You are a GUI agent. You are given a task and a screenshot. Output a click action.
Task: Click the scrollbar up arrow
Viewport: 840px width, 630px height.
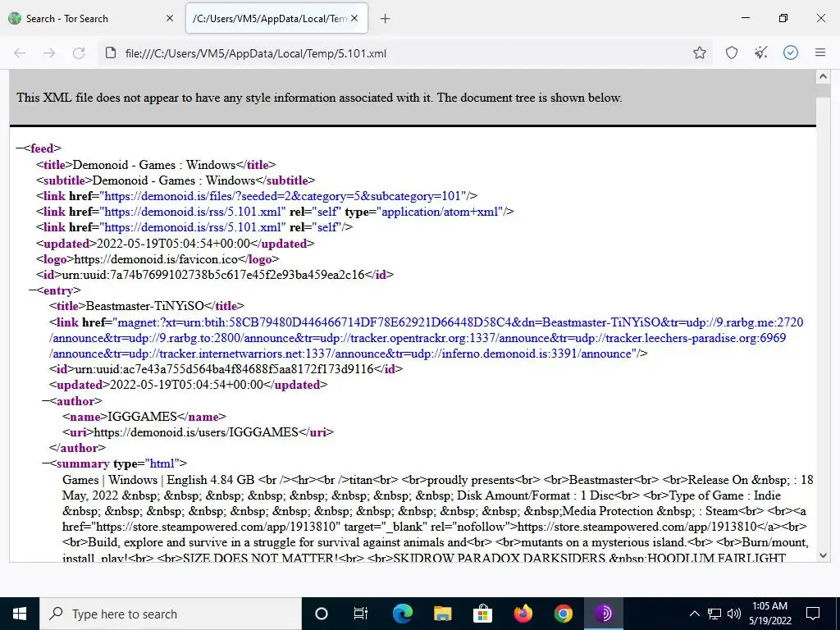pos(823,76)
